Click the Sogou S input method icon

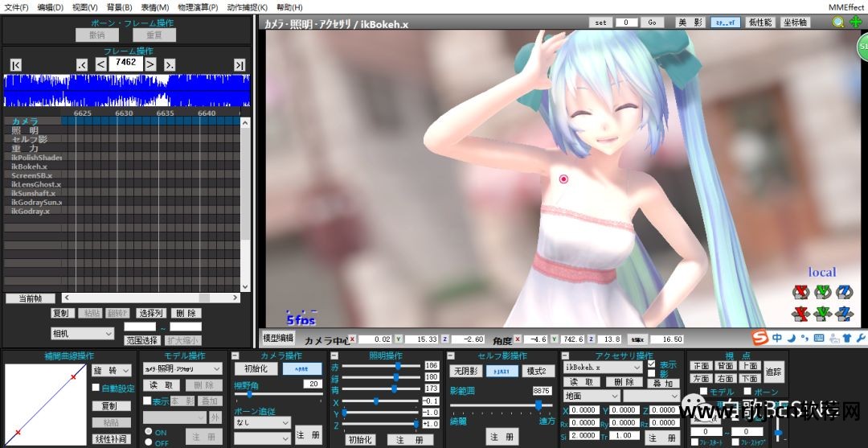(x=760, y=337)
